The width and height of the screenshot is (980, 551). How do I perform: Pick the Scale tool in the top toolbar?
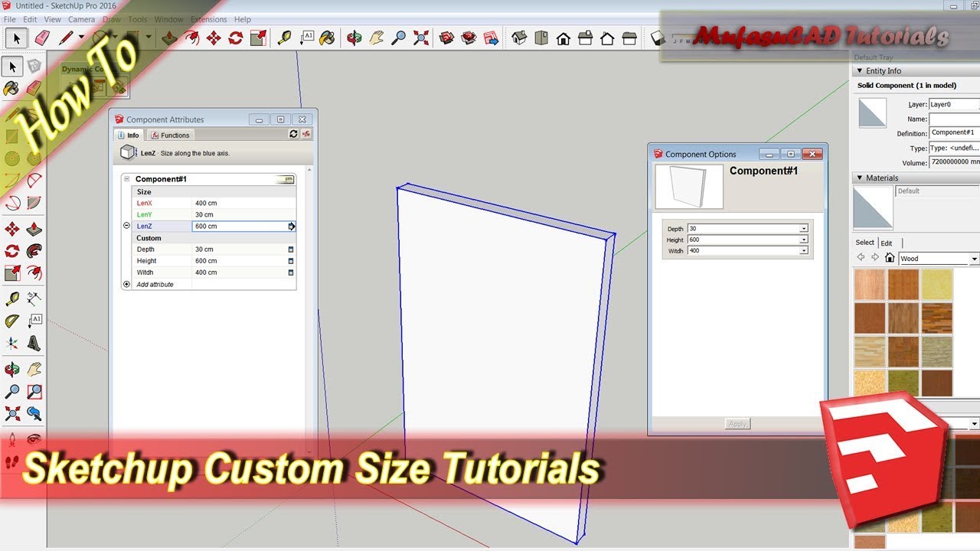(258, 37)
